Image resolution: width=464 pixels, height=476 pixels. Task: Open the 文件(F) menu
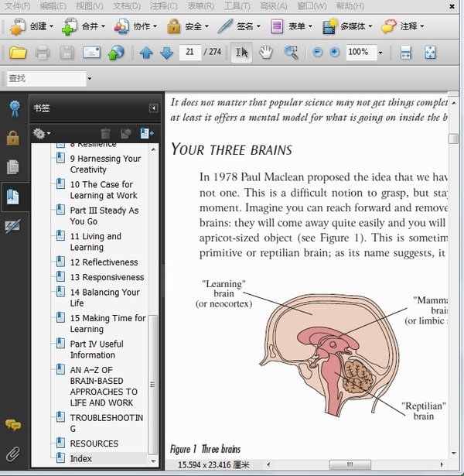(18, 5)
